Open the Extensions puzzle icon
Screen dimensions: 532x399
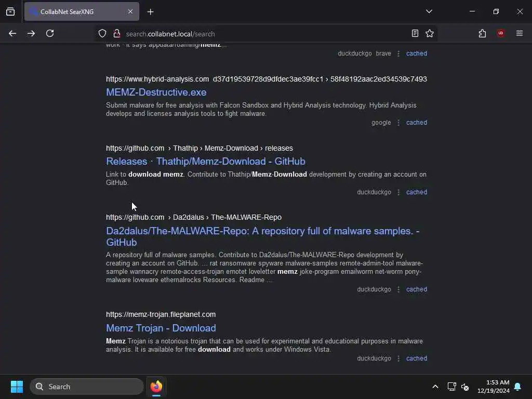pyautogui.click(x=482, y=34)
